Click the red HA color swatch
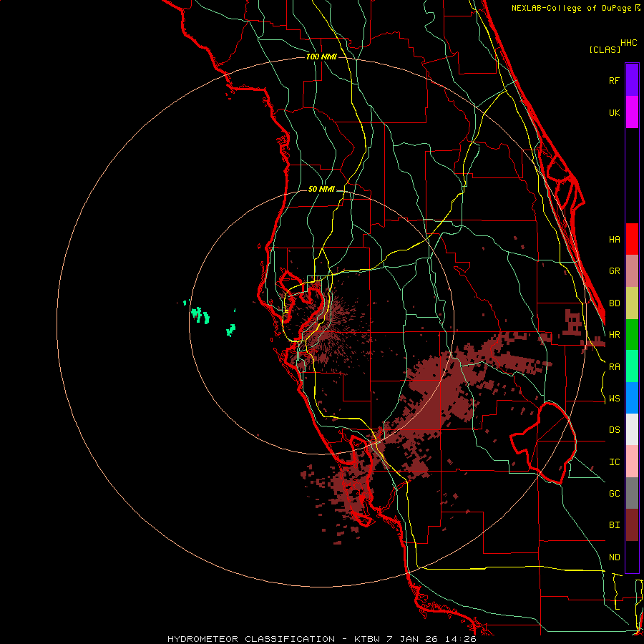 coord(632,239)
